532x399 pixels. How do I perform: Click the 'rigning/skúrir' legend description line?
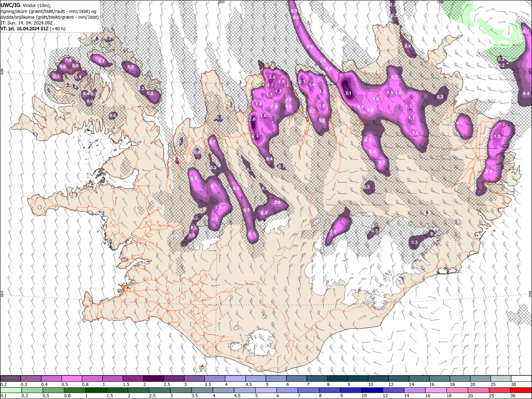(x=49, y=11)
